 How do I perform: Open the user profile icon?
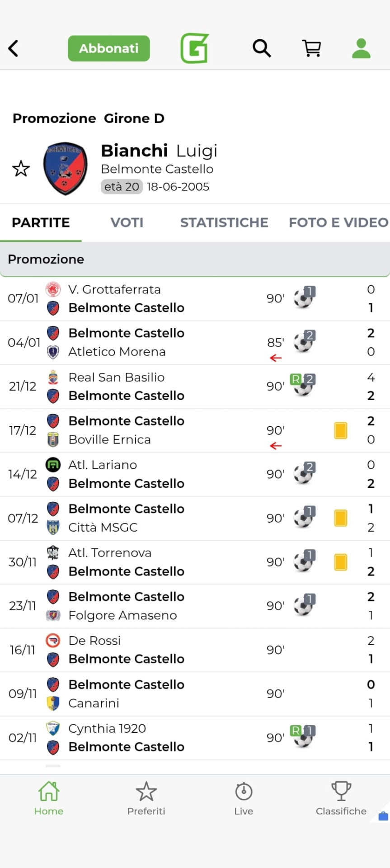(x=361, y=48)
